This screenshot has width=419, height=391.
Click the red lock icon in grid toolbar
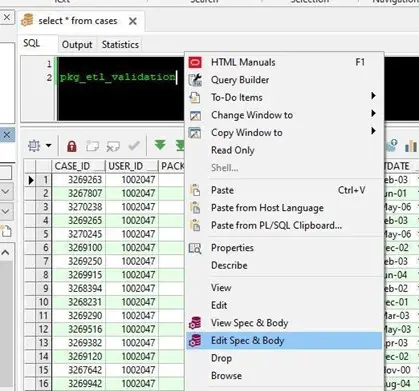72,146
